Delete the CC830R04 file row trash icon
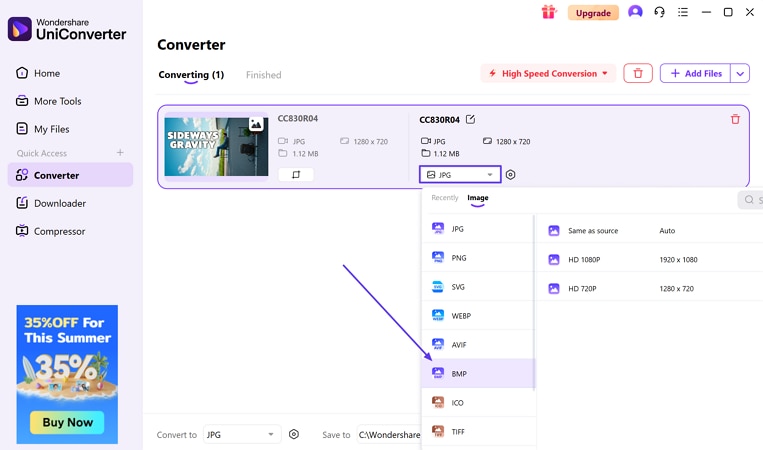Screen dimensions: 763x450 click(735, 119)
